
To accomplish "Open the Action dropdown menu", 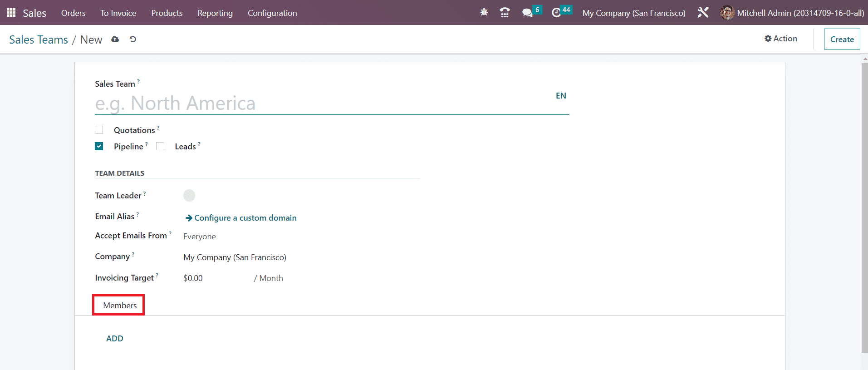I will point(780,39).
